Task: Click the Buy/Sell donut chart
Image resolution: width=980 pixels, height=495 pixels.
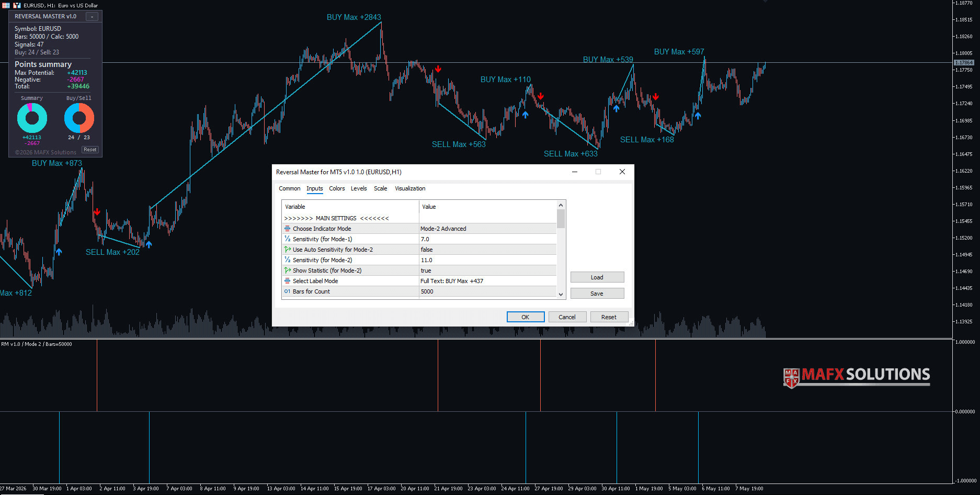Action: point(79,118)
